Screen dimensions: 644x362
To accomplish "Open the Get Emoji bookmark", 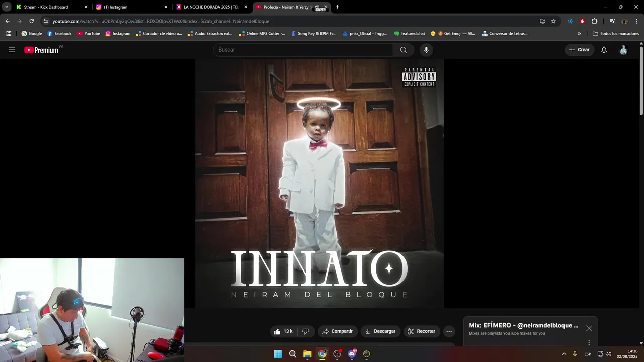I will pyautogui.click(x=453, y=34).
